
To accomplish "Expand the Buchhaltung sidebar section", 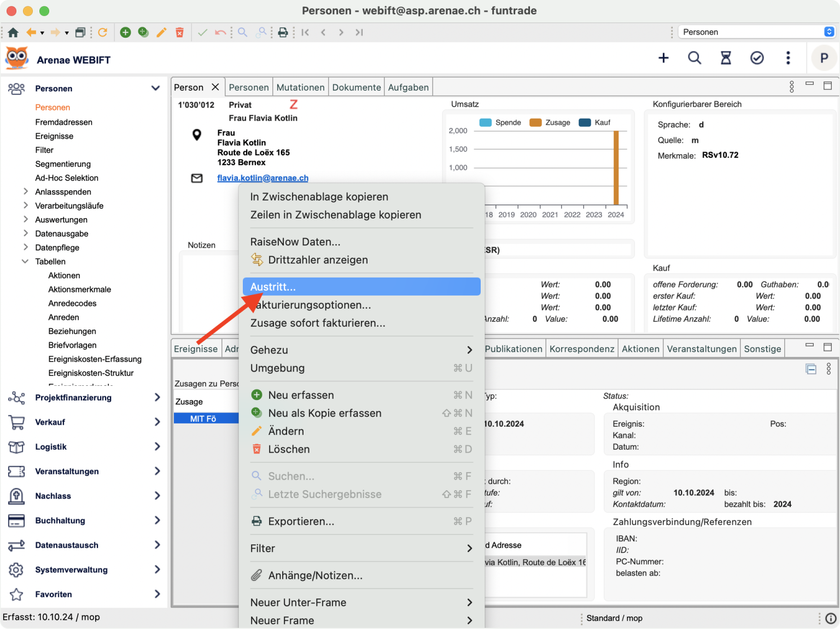I will coord(157,520).
